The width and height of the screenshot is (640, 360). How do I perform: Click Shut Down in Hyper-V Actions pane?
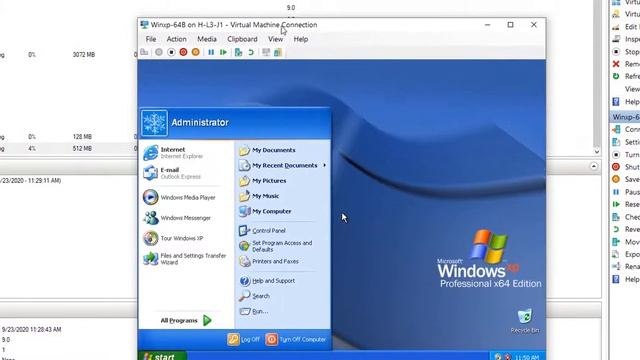[626, 167]
